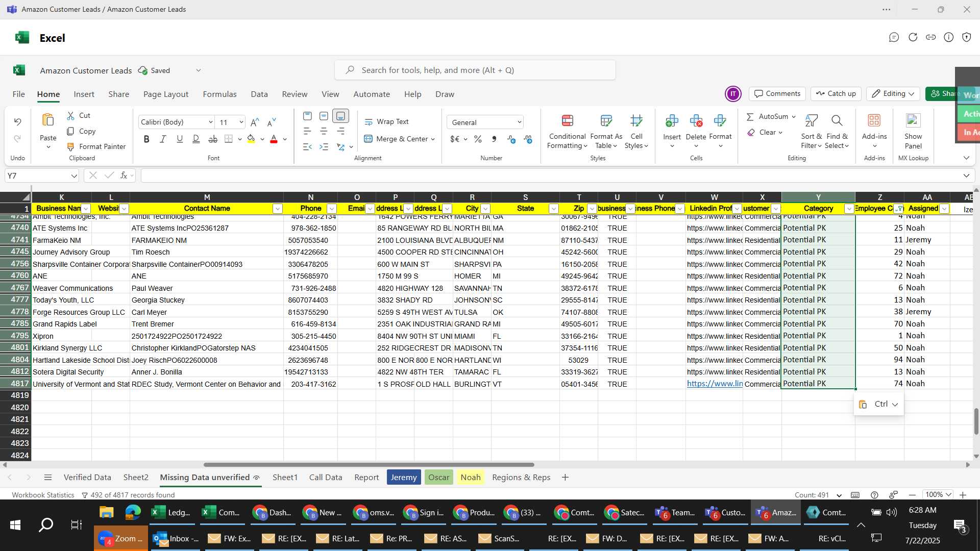Toggle Strikethrough formatting
This screenshot has width=980, height=551.
coord(213,139)
